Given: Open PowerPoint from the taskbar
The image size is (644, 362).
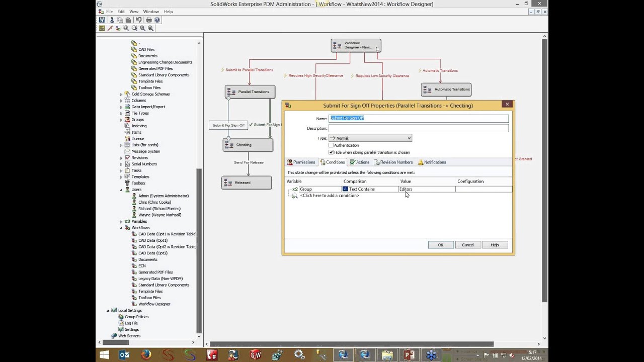Looking at the screenshot, I should point(409,355).
